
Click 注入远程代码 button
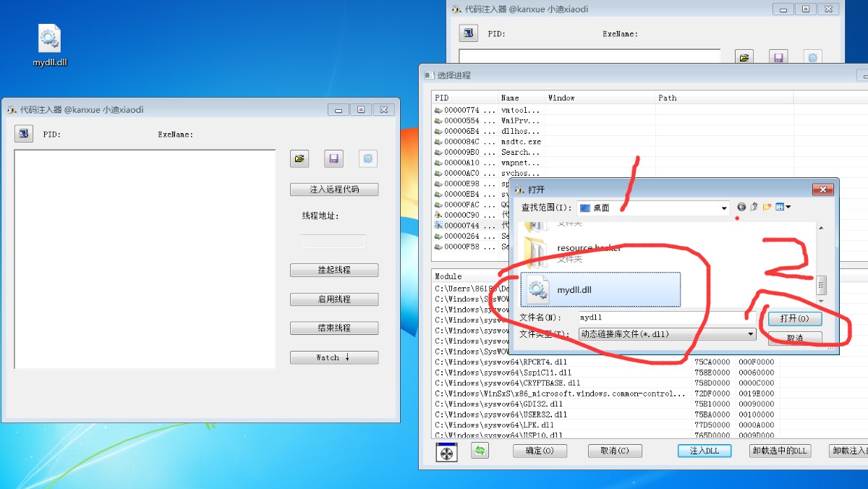point(334,190)
